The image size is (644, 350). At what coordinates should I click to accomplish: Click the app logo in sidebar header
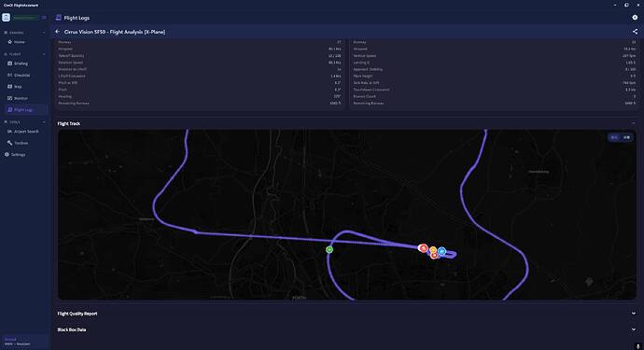(x=7, y=17)
